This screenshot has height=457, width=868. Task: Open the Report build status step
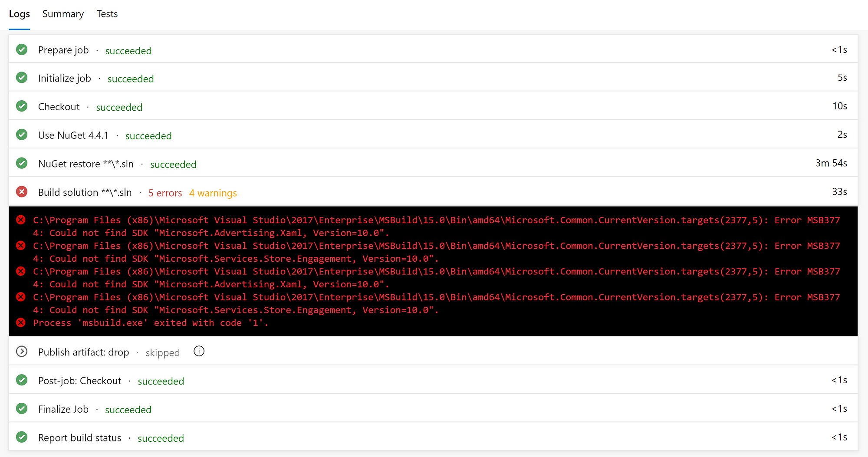[x=433, y=437]
